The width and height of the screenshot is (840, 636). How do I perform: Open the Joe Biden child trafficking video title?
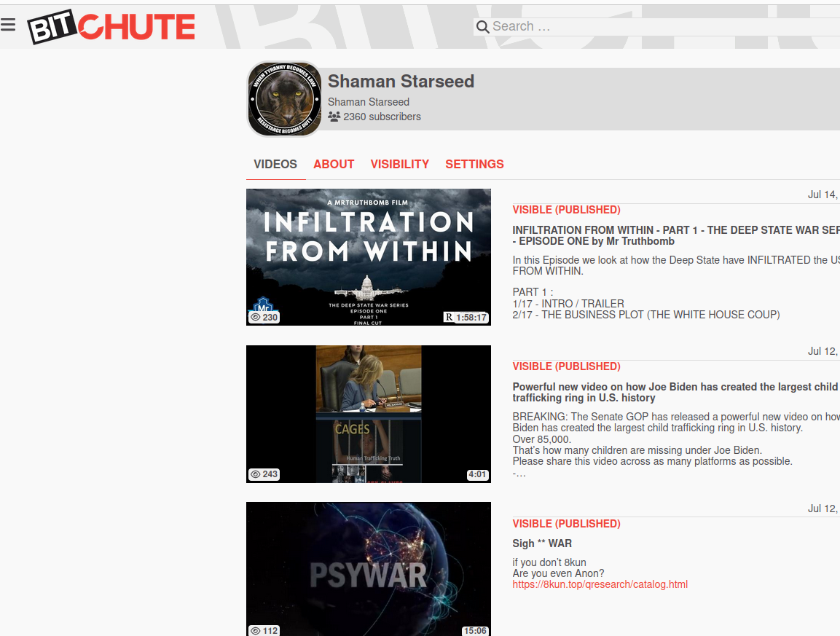pos(675,392)
